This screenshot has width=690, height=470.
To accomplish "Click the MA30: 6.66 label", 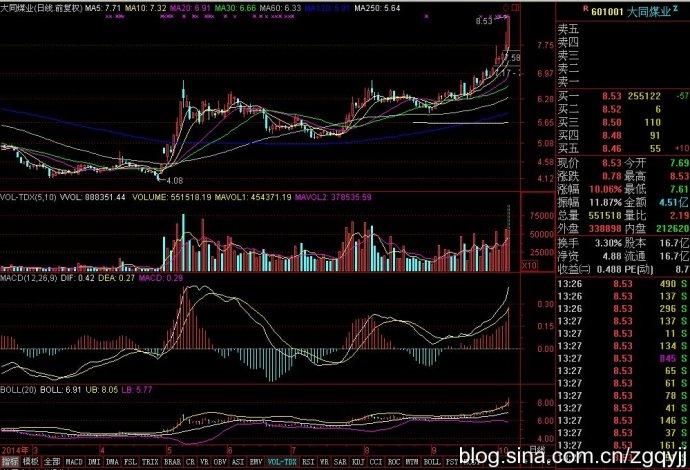I will [x=235, y=8].
